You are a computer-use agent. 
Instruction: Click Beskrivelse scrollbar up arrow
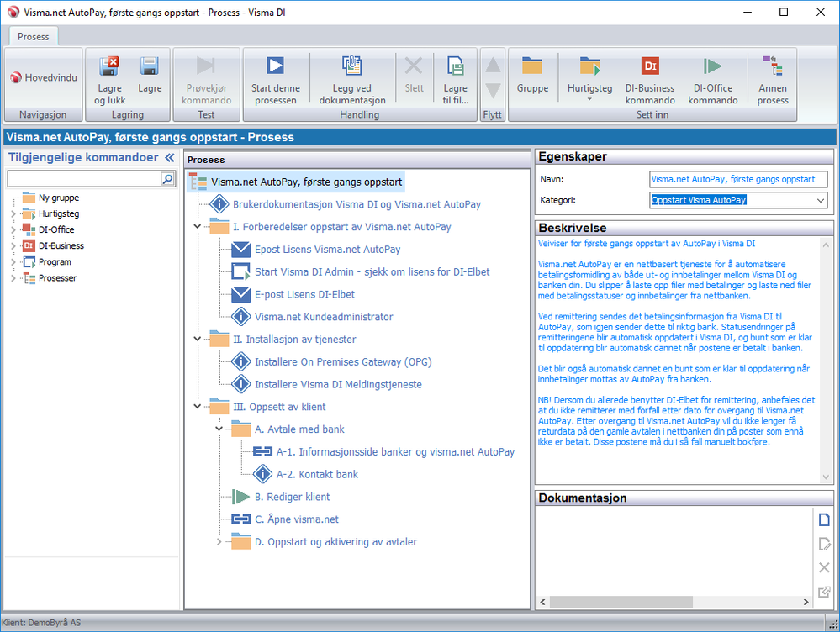coord(826,244)
